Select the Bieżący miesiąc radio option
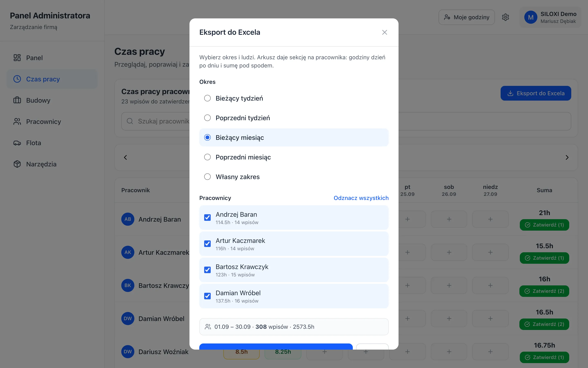588x368 pixels. [207, 138]
